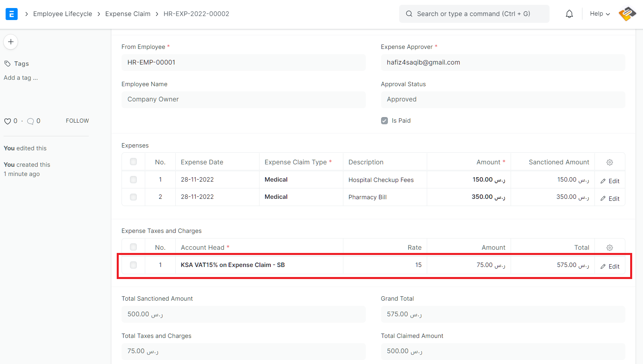Click the Total Sanctioned Amount 500.00 field
Viewport: 643px width, 364px height.
[243, 314]
